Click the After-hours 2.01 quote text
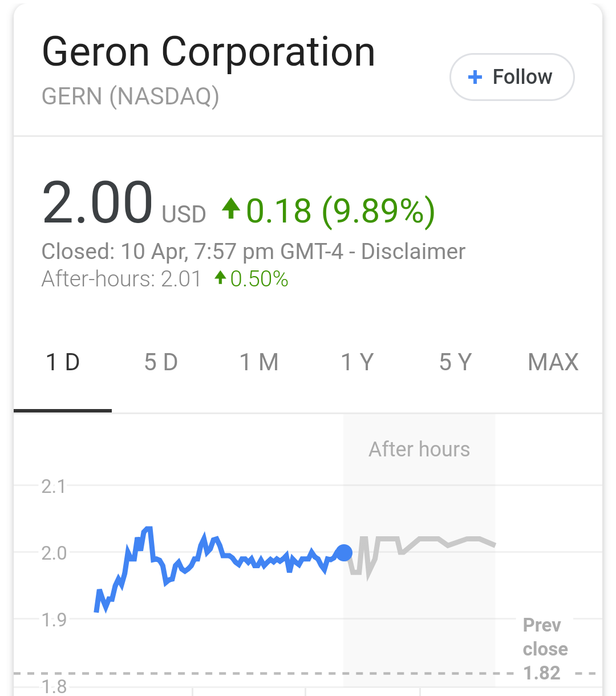Viewport: 616px width, 696px height. (x=121, y=279)
